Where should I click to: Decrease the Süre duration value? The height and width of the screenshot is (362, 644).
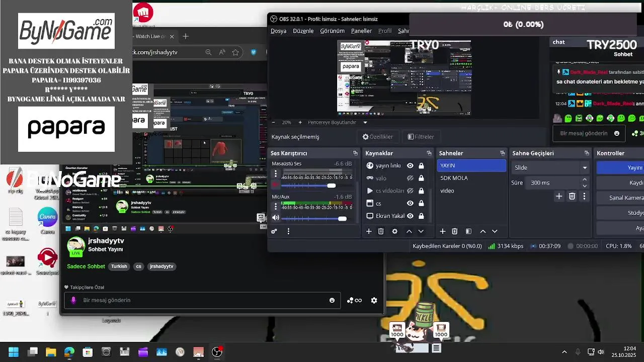pos(585,186)
